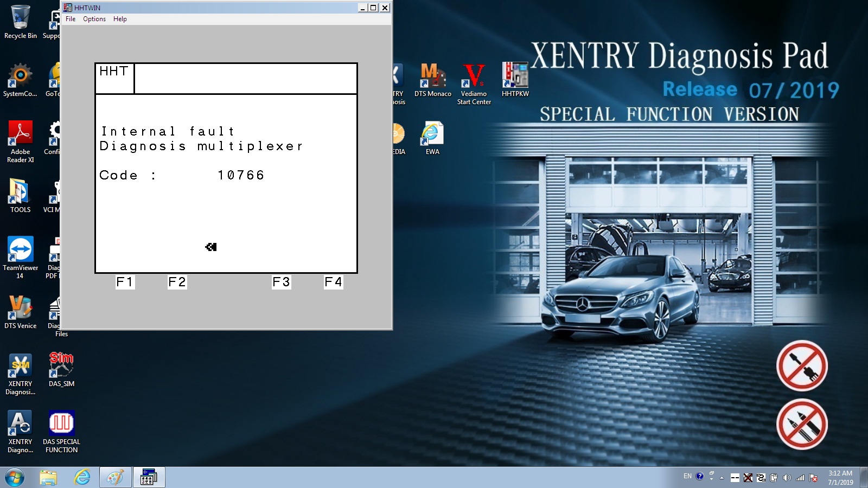This screenshot has width=868, height=488.
Task: Open the TOOLS desktop folder
Action: pyautogui.click(x=21, y=196)
